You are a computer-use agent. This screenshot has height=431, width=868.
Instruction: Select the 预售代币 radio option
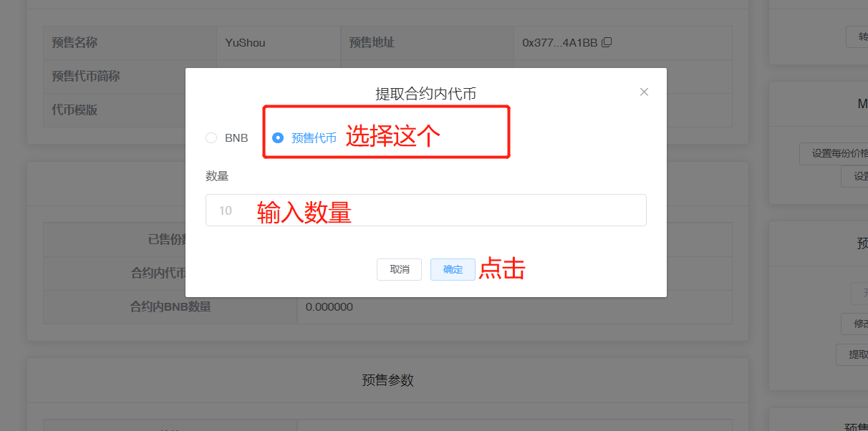tap(279, 138)
